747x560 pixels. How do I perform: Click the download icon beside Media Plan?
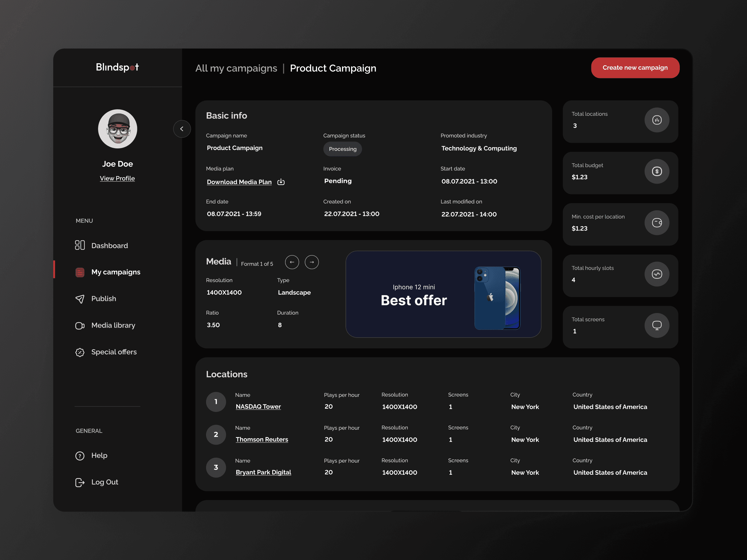(x=281, y=182)
